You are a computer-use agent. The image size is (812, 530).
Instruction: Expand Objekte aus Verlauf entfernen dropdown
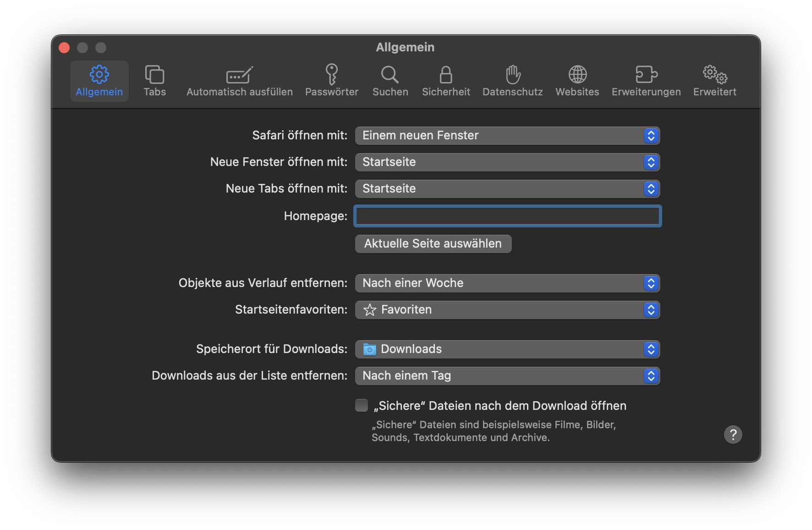click(507, 283)
